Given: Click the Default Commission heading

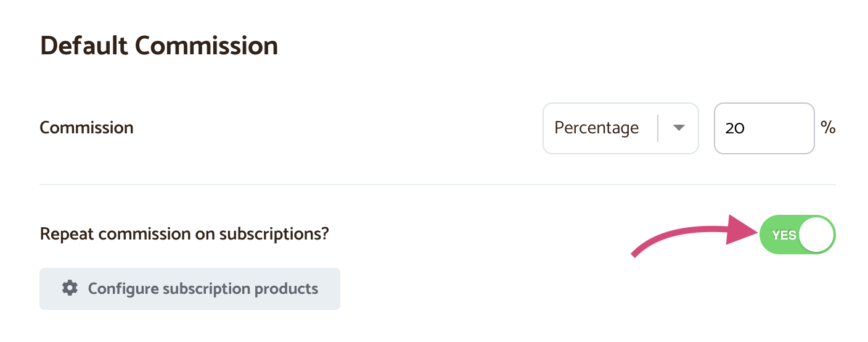Looking at the screenshot, I should (x=159, y=46).
